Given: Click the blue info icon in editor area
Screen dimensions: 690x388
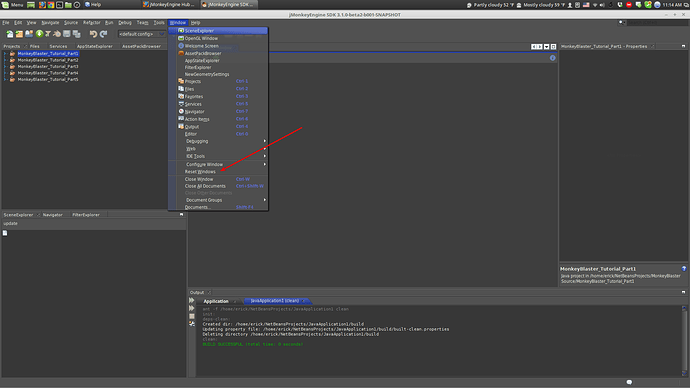Looking at the screenshot, I should pyautogui.click(x=553, y=58).
